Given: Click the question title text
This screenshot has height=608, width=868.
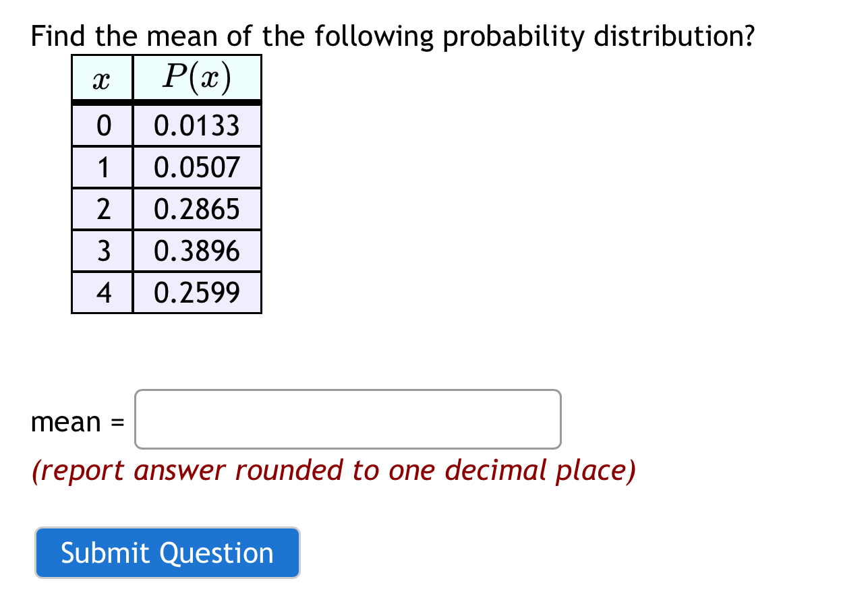Looking at the screenshot, I should point(393,36).
